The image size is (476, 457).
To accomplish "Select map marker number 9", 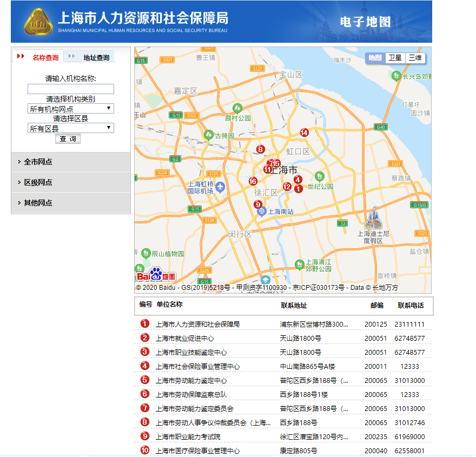I will 258,204.
